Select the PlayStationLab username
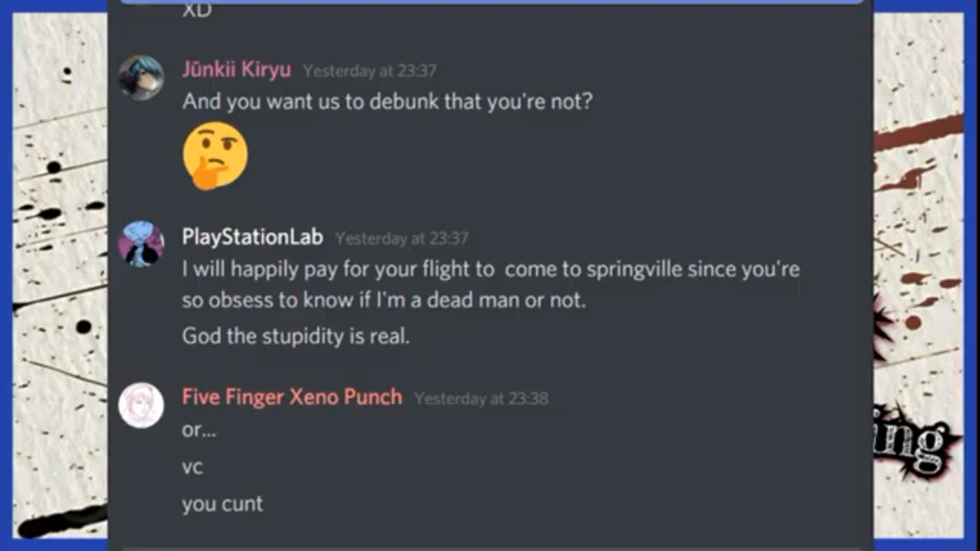Screen dimensions: 980x551 pyautogui.click(x=253, y=237)
